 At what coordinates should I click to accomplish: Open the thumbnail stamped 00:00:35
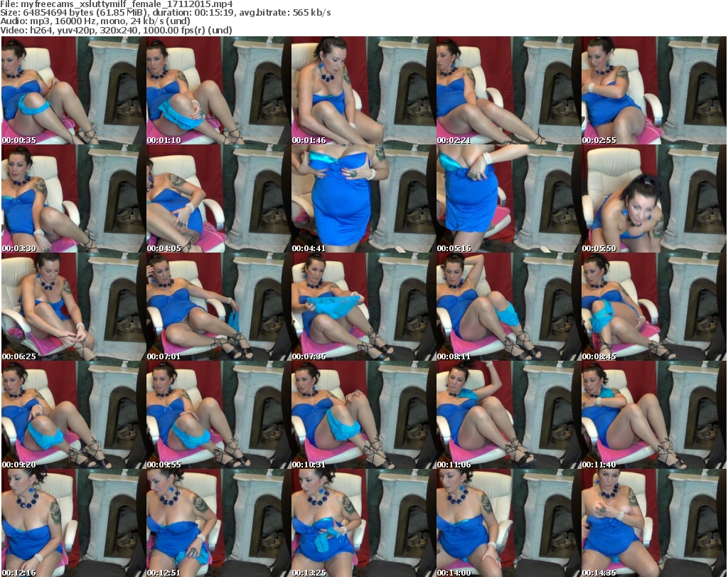[74, 90]
